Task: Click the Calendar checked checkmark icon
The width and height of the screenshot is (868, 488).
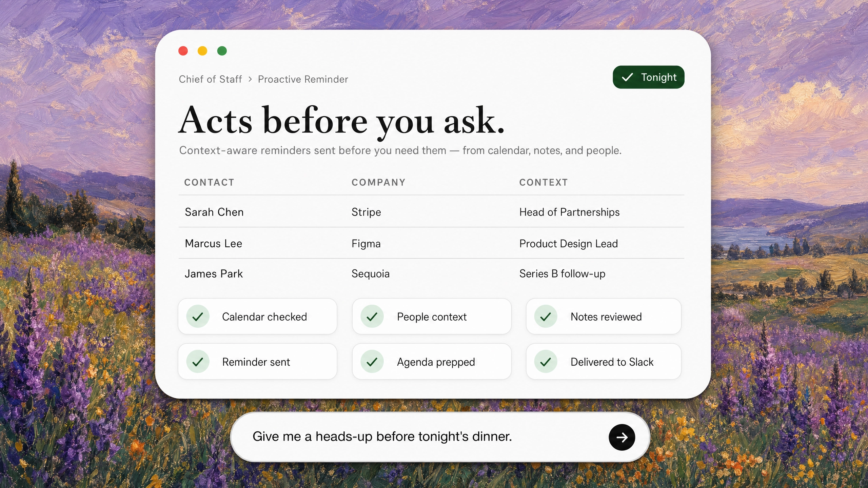Action: click(198, 317)
